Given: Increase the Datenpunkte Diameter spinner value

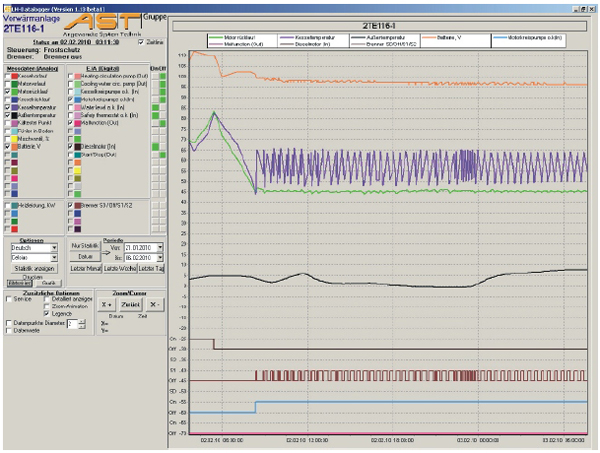Looking at the screenshot, I should coord(82,320).
